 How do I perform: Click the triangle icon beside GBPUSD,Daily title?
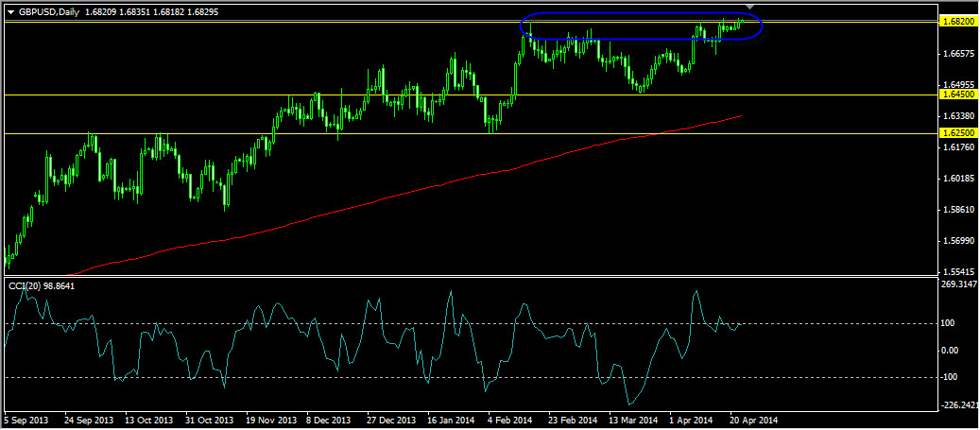(x=10, y=12)
